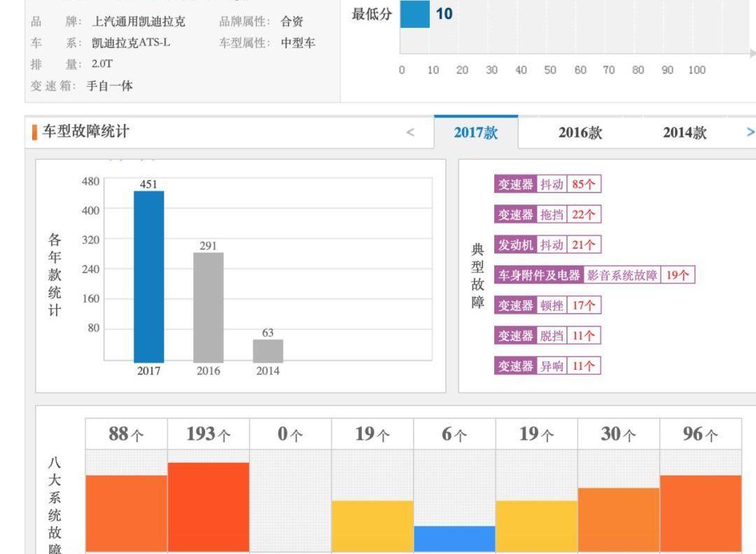Click the 凯迪拉克ATS-L series text
This screenshot has height=554, width=756.
pos(131,43)
